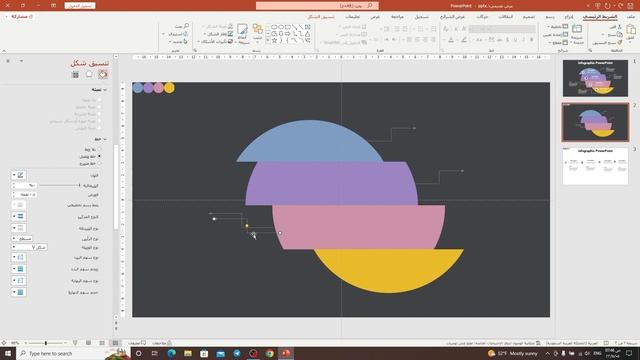Open the Home ribbon tab
Screen dimensions: 640x360
pos(600,17)
